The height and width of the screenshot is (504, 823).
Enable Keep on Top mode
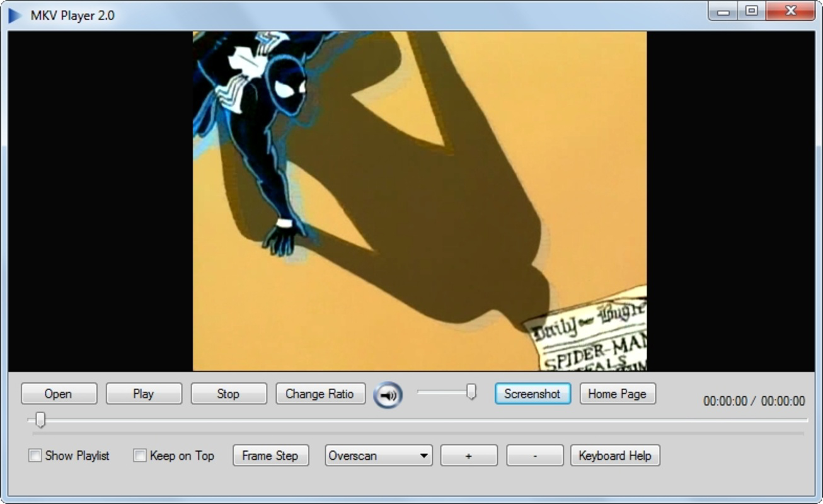pyautogui.click(x=139, y=455)
